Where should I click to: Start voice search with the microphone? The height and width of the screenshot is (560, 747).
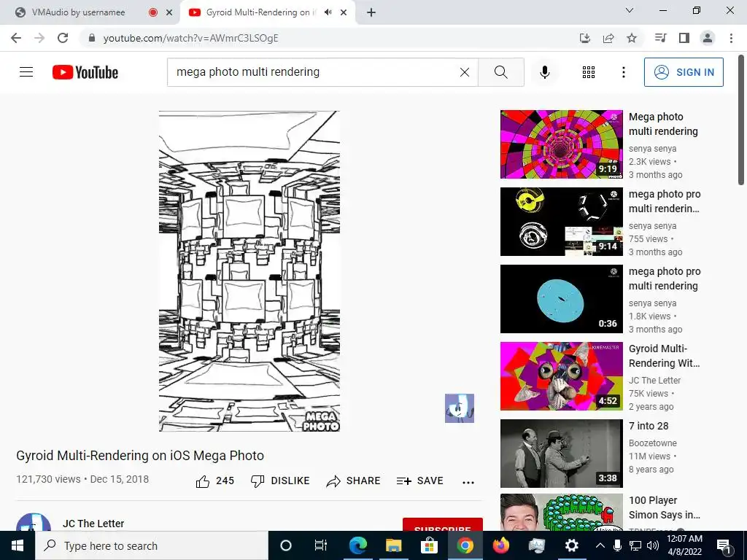(x=544, y=72)
